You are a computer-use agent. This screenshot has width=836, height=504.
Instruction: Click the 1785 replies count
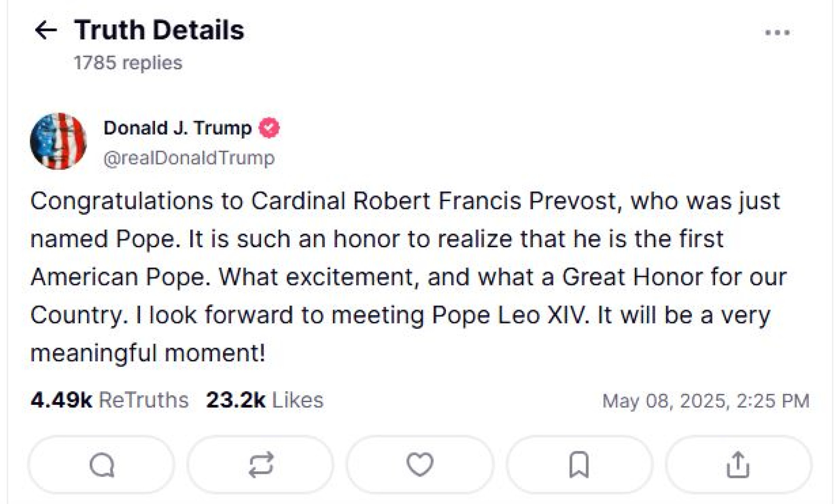click(x=128, y=63)
